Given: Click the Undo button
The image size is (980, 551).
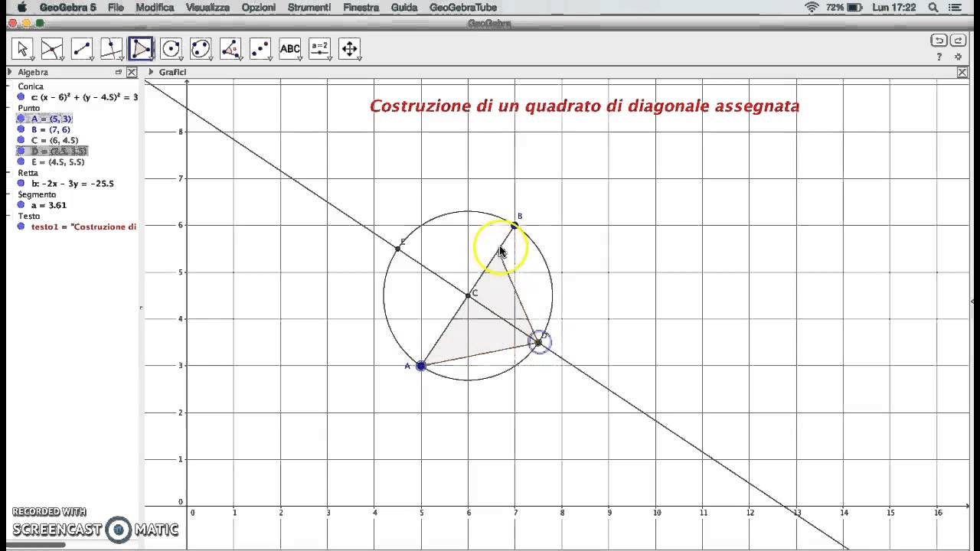Looking at the screenshot, I should click(x=939, y=41).
